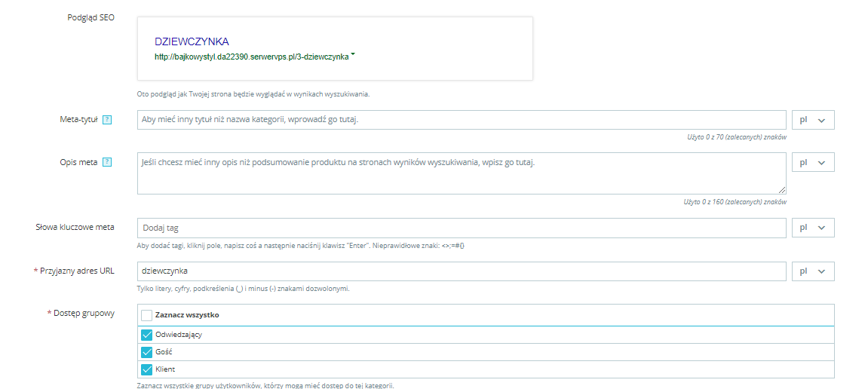Uncheck the Gość group checkbox
Viewport: 868px width, 389px height.
coord(147,352)
